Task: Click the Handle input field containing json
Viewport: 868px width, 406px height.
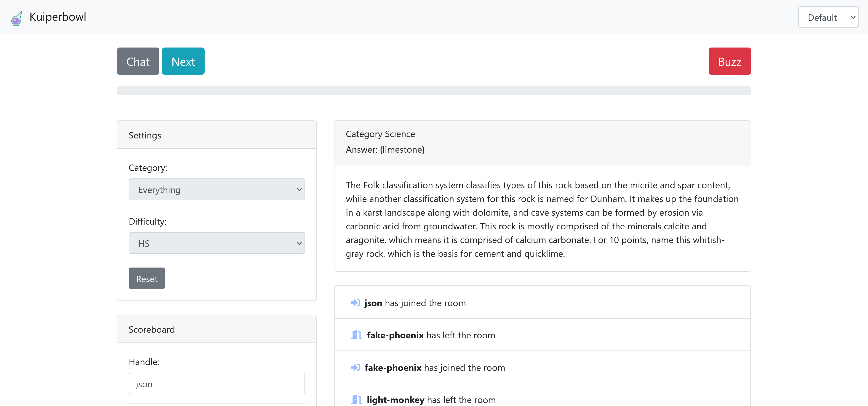Action: (216, 384)
